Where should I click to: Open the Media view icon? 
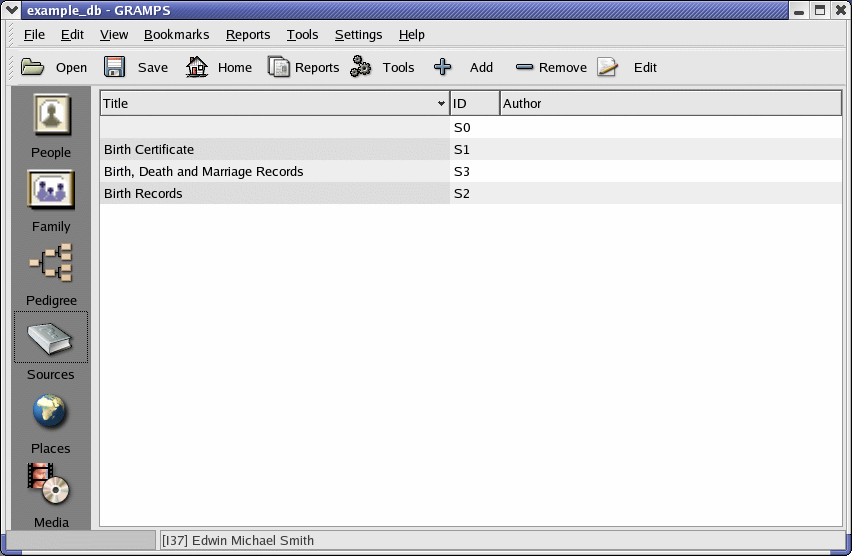[51, 486]
